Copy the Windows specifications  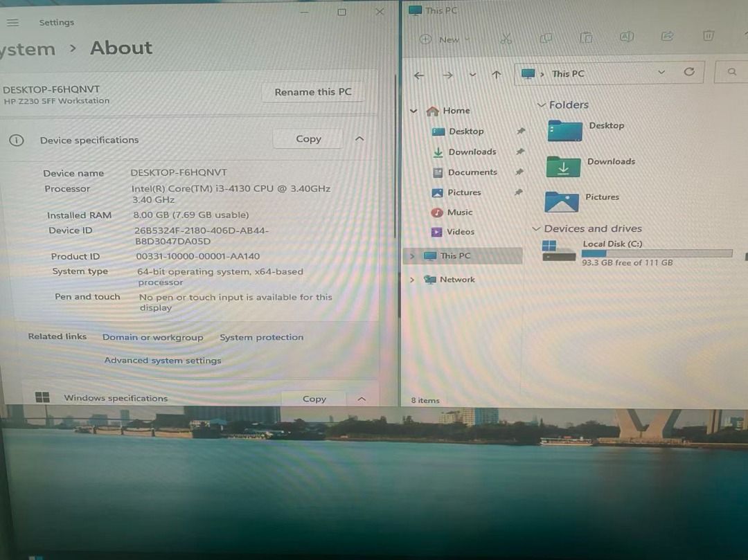point(314,399)
